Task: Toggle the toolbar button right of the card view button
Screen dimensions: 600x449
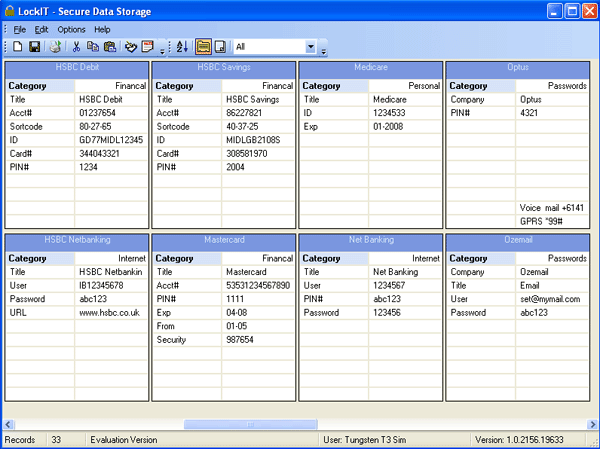Action: [x=220, y=47]
